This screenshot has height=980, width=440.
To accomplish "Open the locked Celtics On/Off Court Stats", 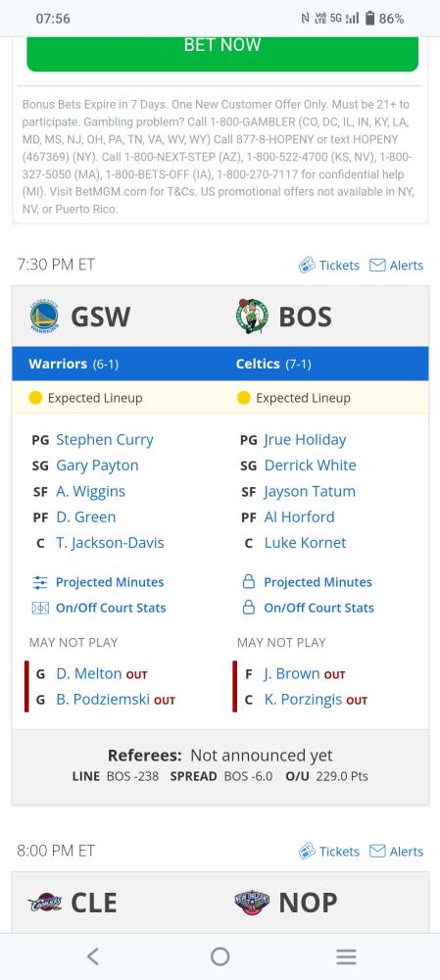I will pyautogui.click(x=308, y=608).
